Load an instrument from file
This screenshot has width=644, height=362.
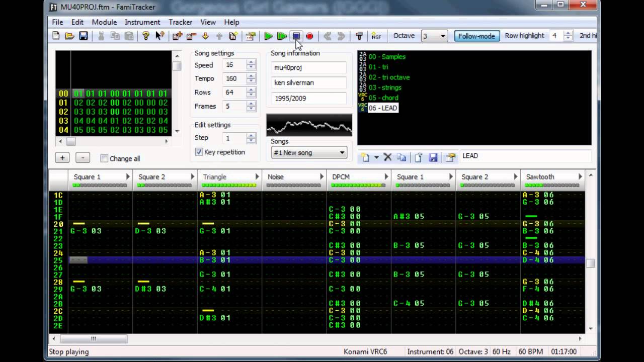pos(419,157)
